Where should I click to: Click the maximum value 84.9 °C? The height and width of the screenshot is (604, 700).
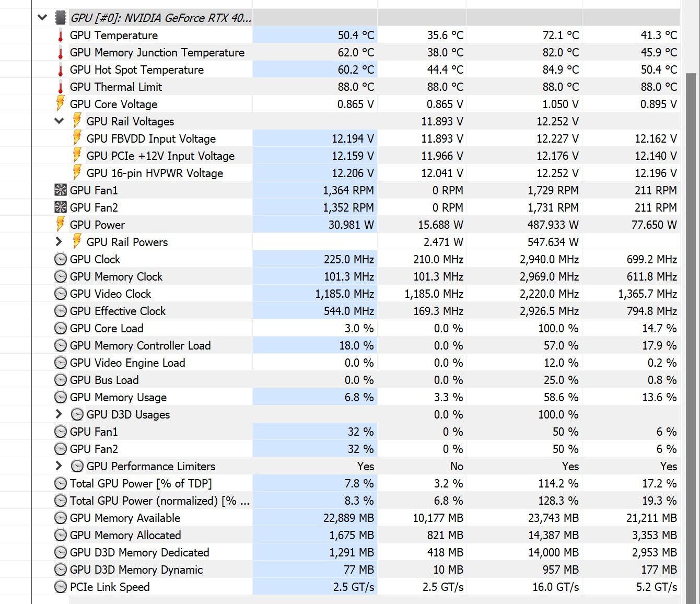pos(561,70)
